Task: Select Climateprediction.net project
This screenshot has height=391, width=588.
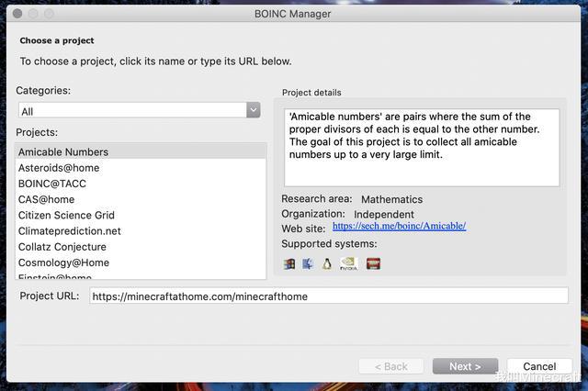Action: coord(141,230)
